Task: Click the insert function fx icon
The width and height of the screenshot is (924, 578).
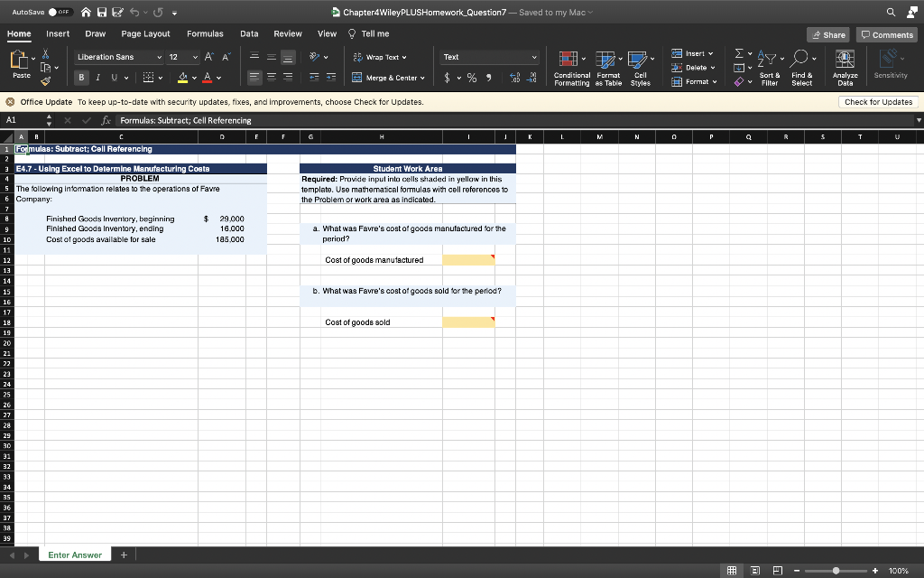Action: click(x=106, y=120)
